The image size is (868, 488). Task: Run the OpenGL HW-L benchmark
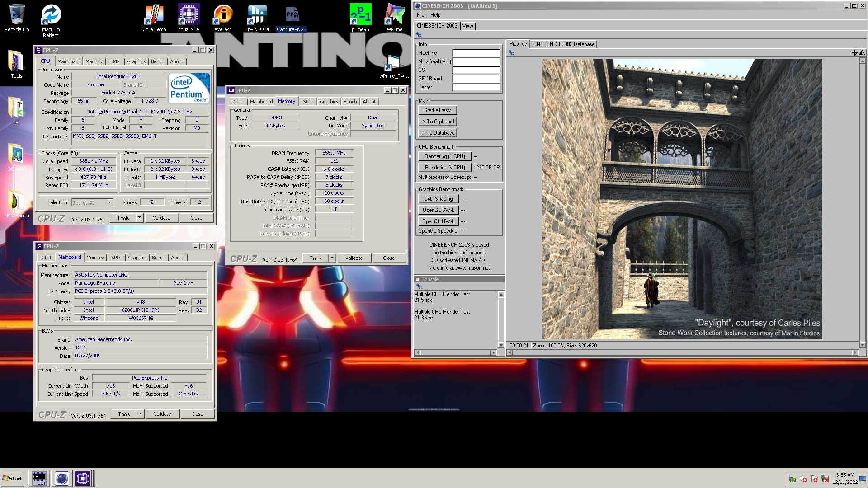click(439, 221)
